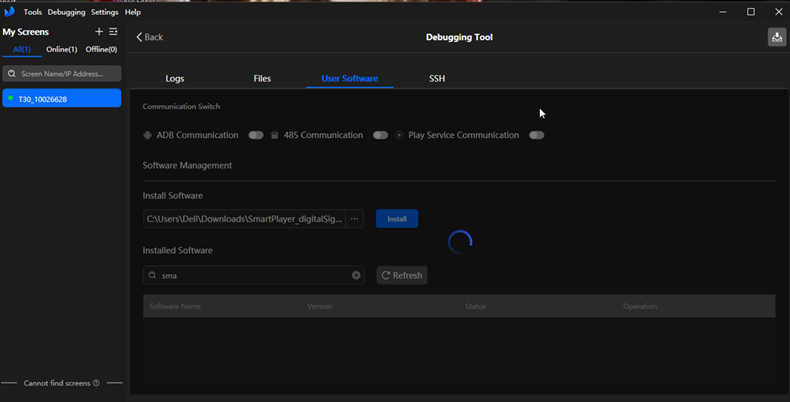This screenshot has height=402, width=790.
Task: Select the User Software tab
Action: 350,79
